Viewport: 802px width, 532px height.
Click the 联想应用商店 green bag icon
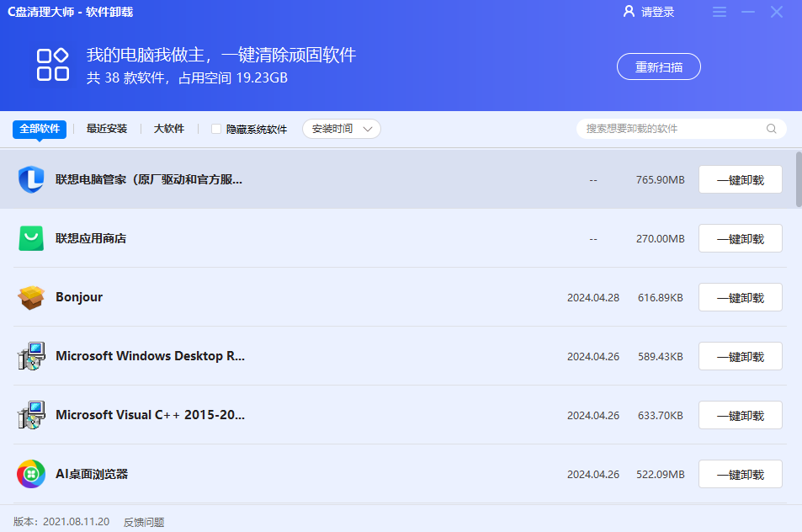[x=31, y=238]
